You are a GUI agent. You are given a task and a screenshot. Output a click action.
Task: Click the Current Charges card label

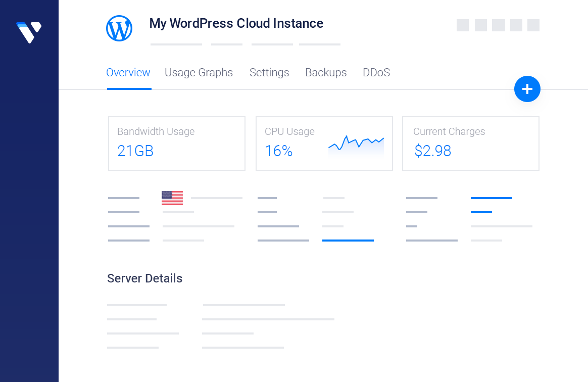pos(449,132)
